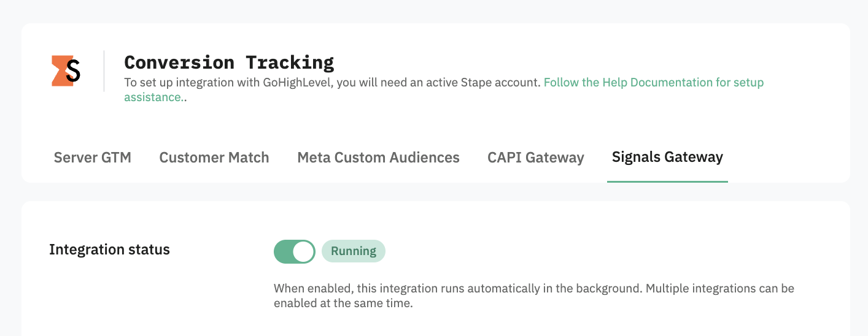868x336 pixels.
Task: Click the Running status badge
Action: coord(354,251)
